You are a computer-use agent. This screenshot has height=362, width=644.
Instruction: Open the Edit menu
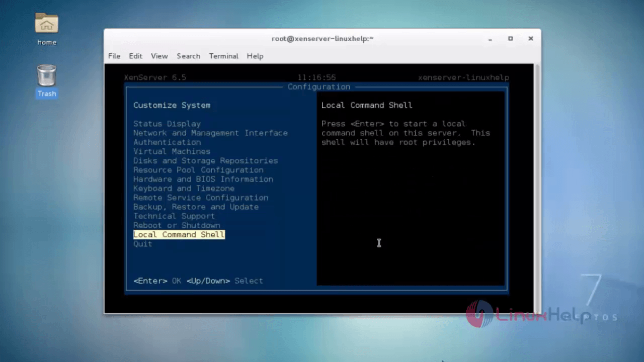point(135,56)
